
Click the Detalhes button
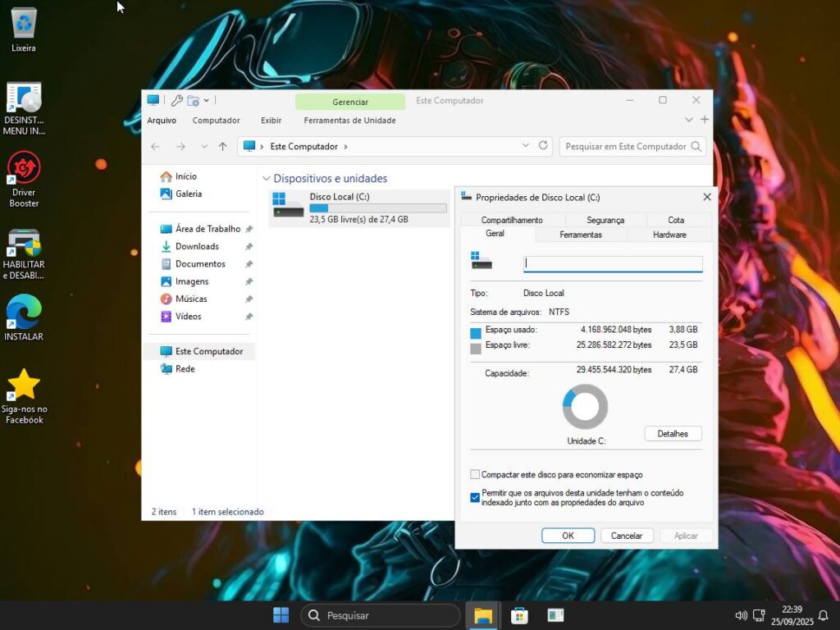tap(673, 433)
